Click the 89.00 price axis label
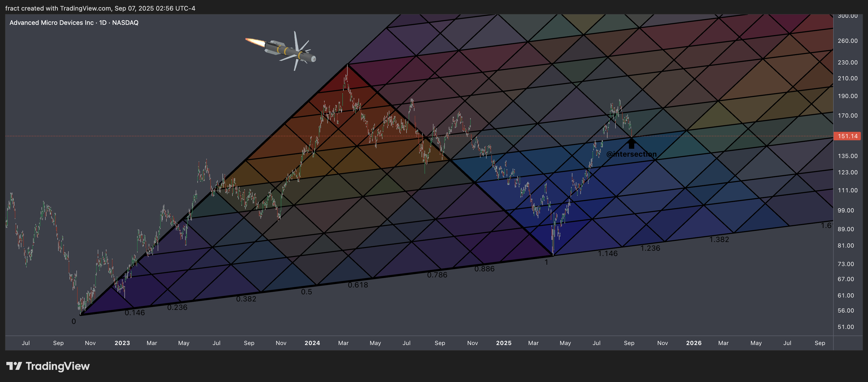 (846, 229)
